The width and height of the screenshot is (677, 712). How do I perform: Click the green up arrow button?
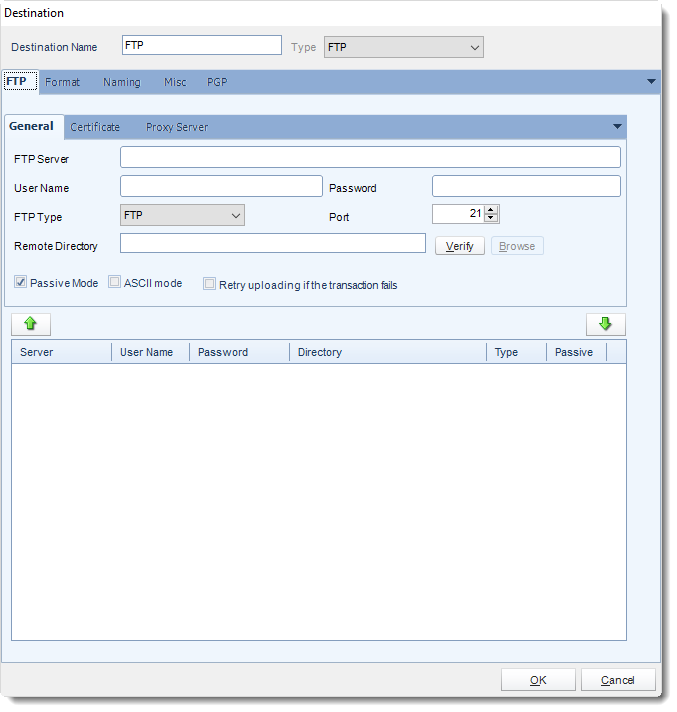[x=31, y=324]
